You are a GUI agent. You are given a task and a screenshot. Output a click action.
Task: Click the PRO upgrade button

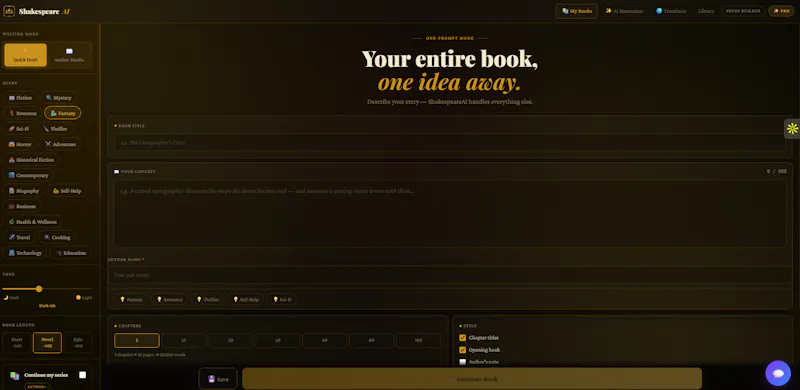point(781,11)
